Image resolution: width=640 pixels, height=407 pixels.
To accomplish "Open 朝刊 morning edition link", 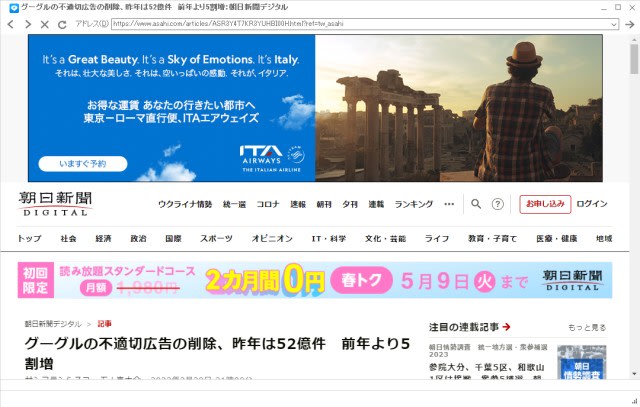I will pyautogui.click(x=324, y=204).
